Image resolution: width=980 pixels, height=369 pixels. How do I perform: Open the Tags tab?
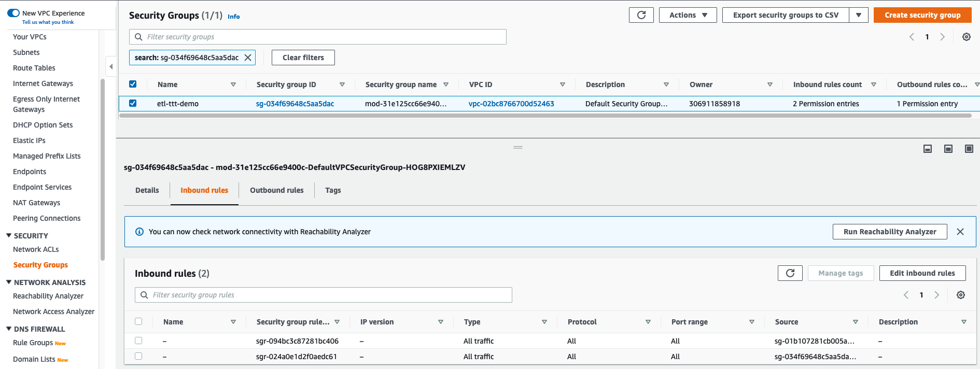click(333, 190)
